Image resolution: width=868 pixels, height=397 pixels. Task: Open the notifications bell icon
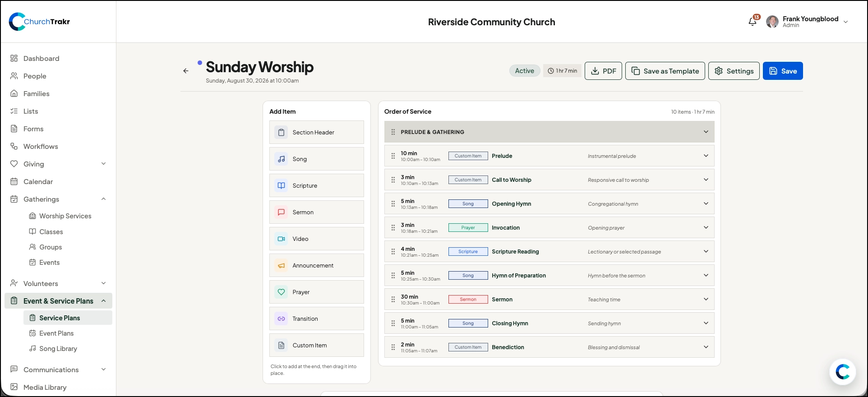[x=752, y=22]
